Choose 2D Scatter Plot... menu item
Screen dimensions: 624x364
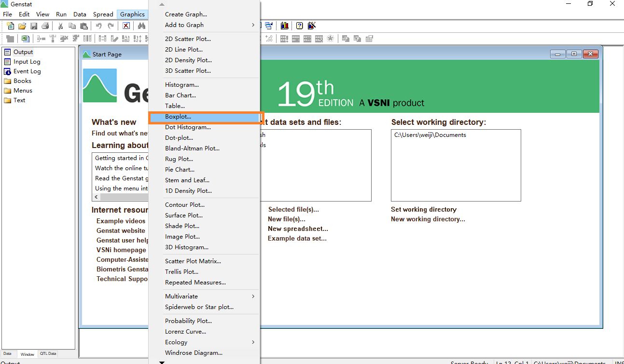[x=204, y=39]
